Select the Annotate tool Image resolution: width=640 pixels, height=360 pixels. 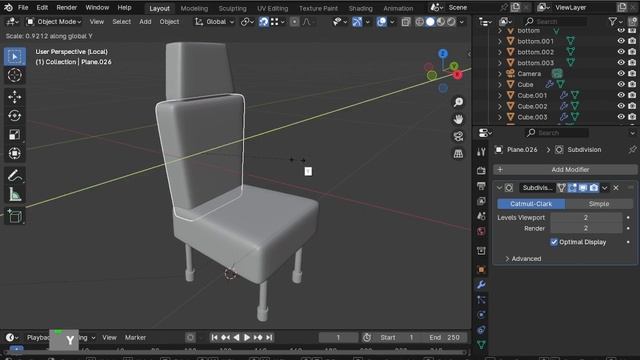(15, 176)
